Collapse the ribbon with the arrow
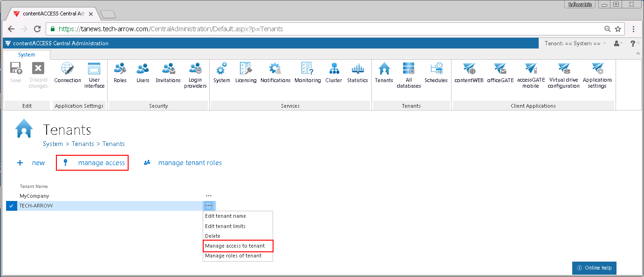The height and width of the screenshot is (277, 644). pyautogui.click(x=638, y=55)
